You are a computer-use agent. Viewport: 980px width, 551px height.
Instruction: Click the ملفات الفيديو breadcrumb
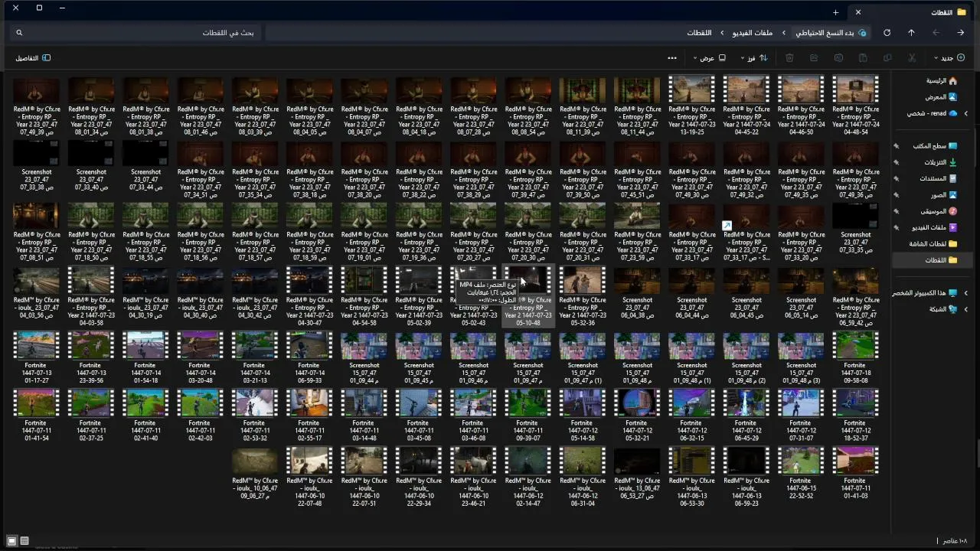coord(753,33)
